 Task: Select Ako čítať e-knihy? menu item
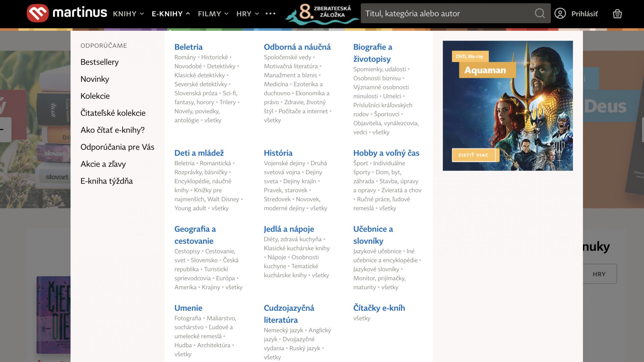point(112,130)
